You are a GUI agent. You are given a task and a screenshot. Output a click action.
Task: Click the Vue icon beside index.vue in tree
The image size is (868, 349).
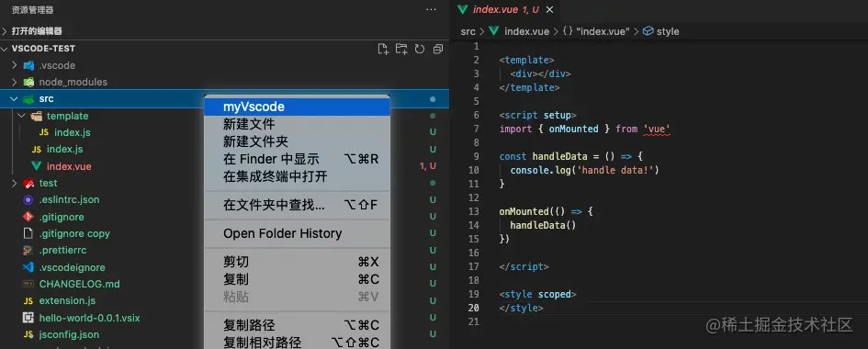[x=36, y=166]
